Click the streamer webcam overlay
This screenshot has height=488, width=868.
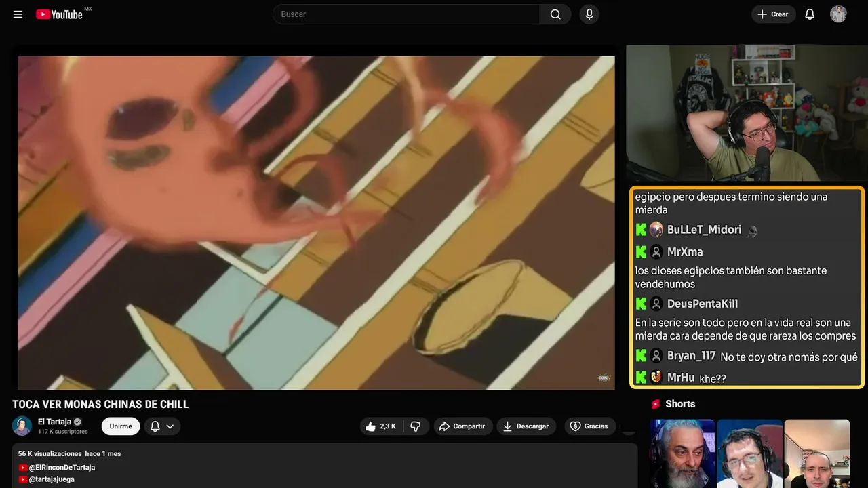(747, 113)
